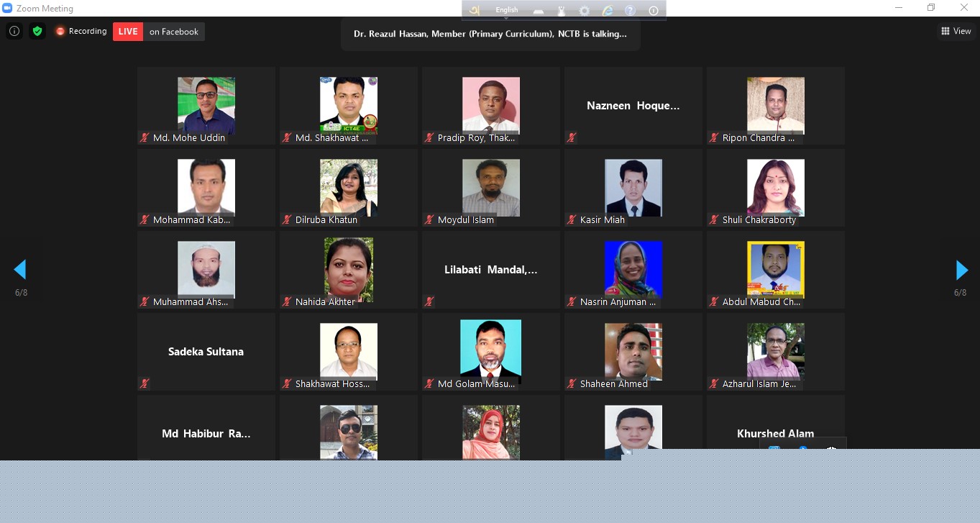
Task: Click muted mic icon on Nahida Akhter
Action: pyautogui.click(x=288, y=301)
